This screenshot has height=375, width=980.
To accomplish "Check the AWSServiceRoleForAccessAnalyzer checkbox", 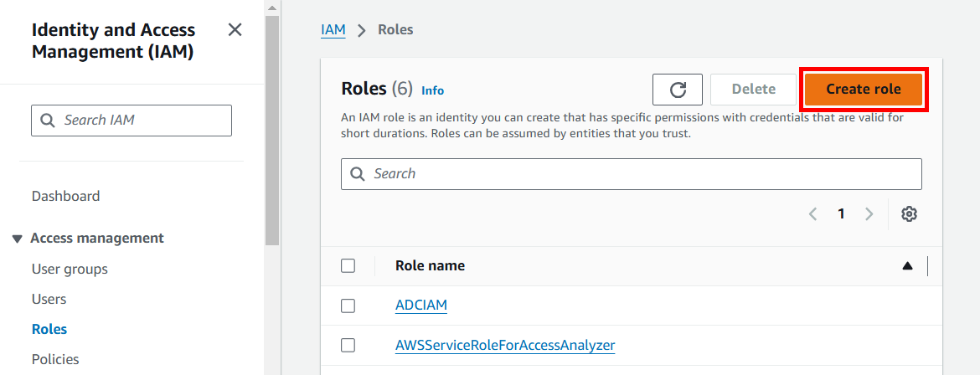I will click(x=348, y=345).
